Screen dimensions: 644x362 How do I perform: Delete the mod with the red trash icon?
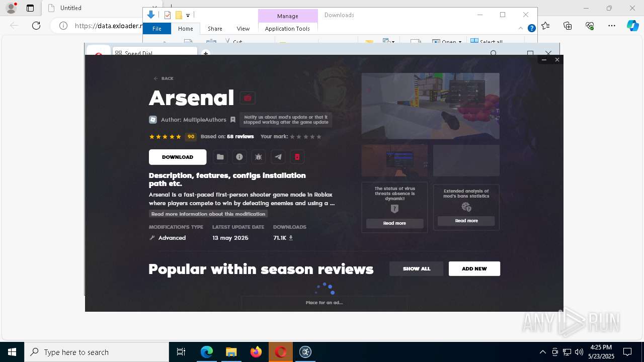[x=297, y=157]
